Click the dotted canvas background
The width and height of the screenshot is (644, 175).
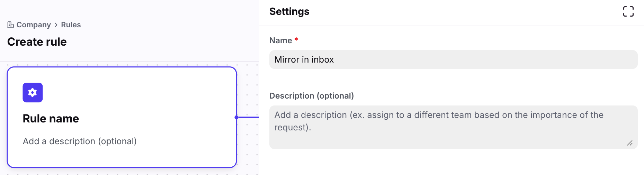click(248, 152)
